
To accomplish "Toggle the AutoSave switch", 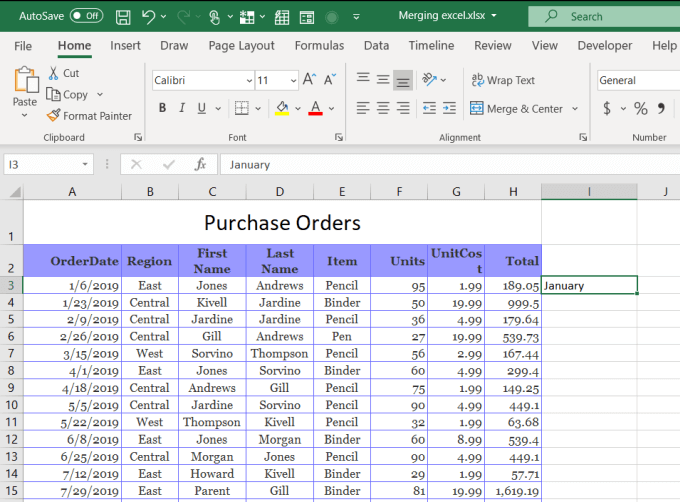I will (86, 16).
